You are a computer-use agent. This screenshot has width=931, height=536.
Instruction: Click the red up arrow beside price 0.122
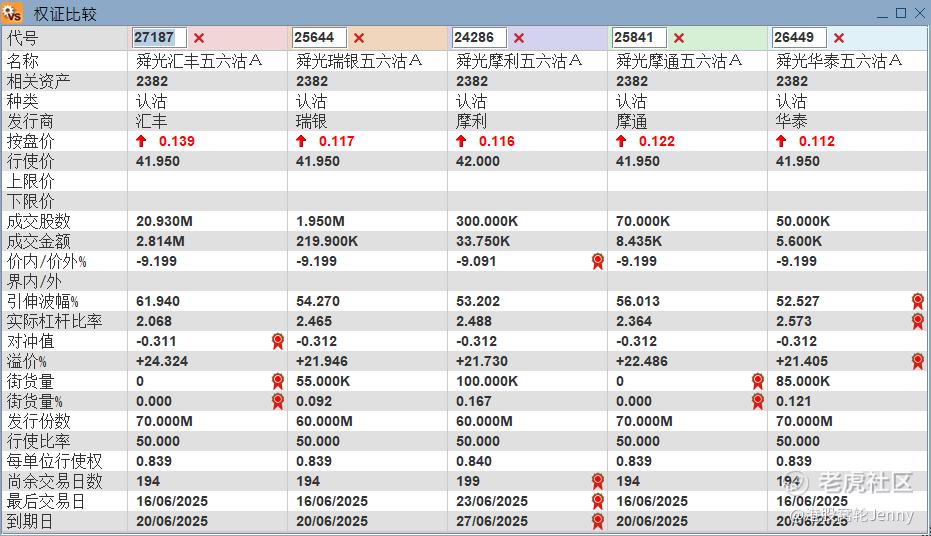(x=620, y=141)
